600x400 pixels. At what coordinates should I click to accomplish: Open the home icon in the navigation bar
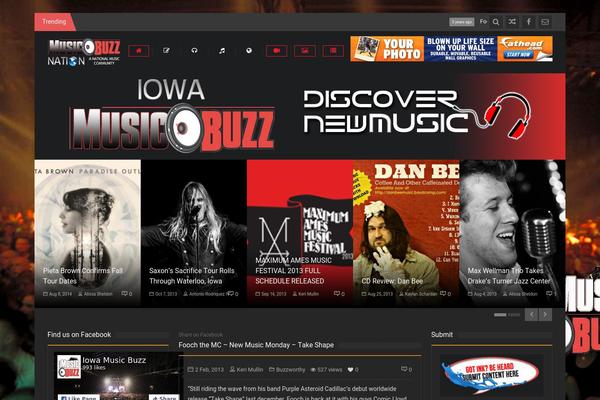click(139, 51)
